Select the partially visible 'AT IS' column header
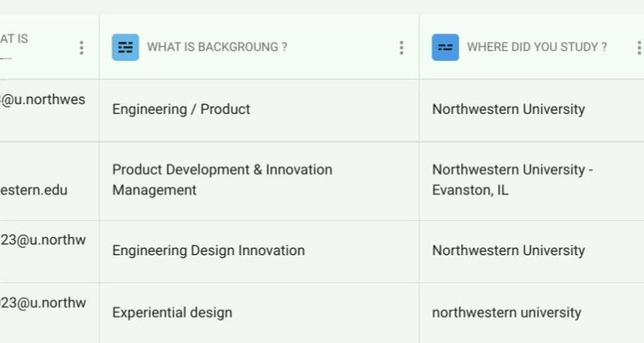Screen dimensions: 644x343 (49, 47)
